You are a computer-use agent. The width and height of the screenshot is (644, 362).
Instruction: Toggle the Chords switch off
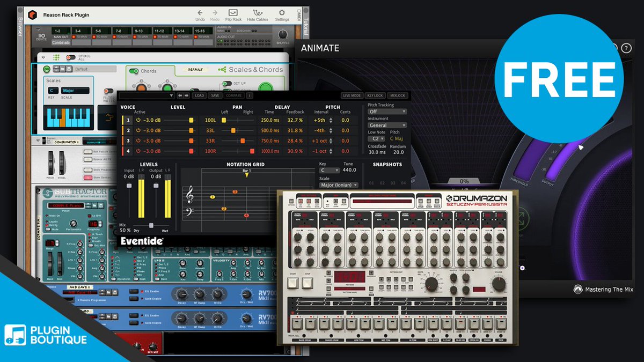(x=135, y=71)
